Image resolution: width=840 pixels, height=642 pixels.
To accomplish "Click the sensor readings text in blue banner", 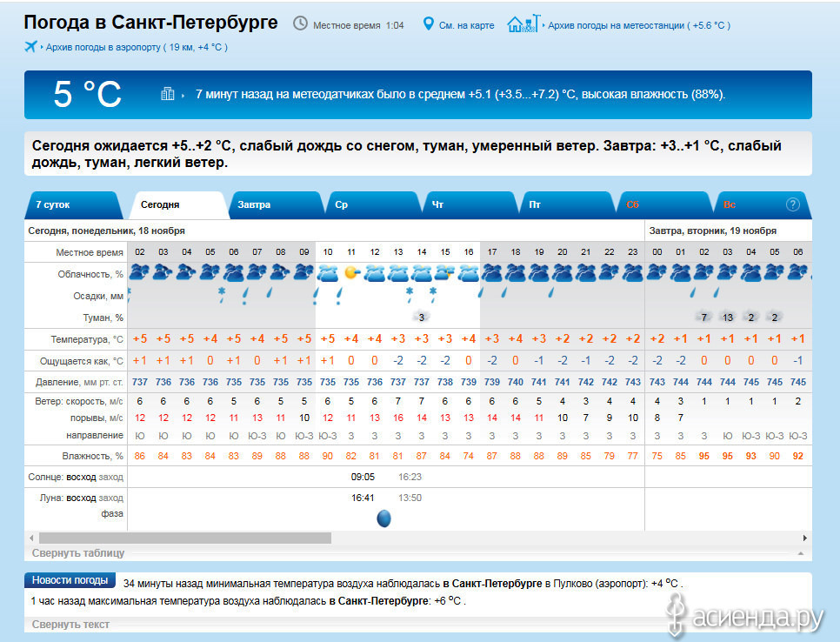I will (x=460, y=94).
